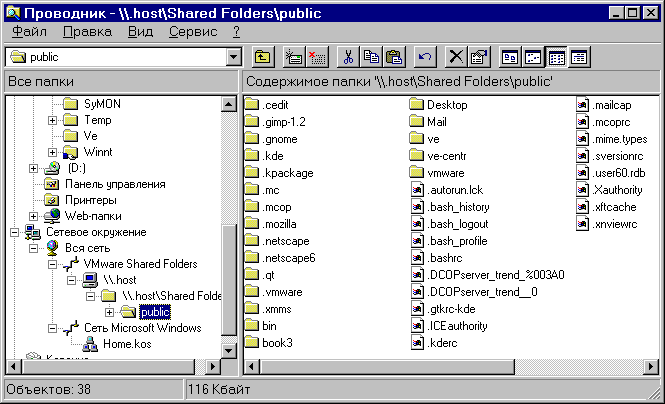Collapse the Сеть Microsoft Windows node
Screen dimensions: 665x404
point(52,328)
